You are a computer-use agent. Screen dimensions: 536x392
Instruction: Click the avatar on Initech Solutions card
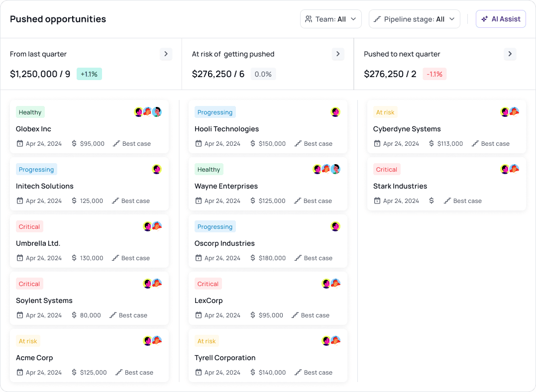pyautogui.click(x=157, y=169)
